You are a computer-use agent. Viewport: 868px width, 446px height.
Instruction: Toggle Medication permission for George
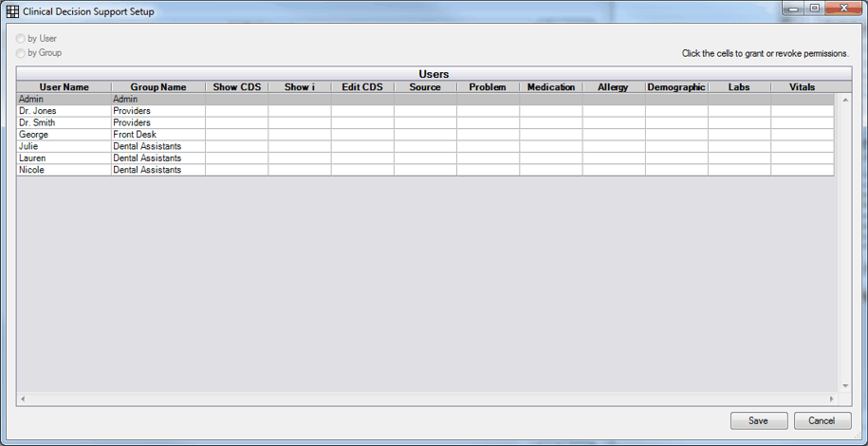click(x=550, y=135)
